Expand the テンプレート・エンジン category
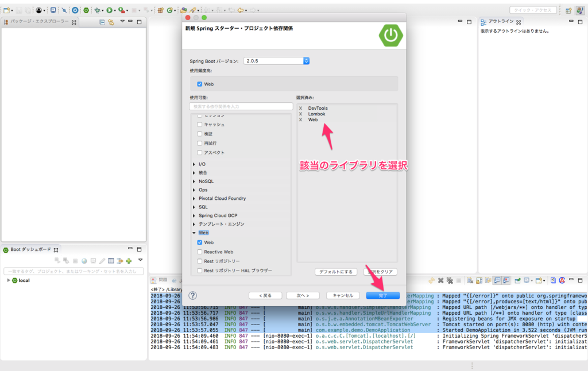Screen dimensions: 588x371 (x=194, y=224)
